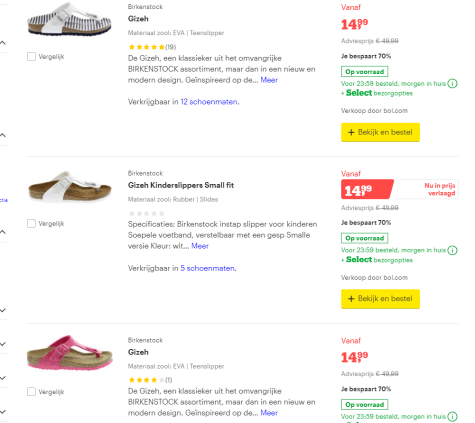Click info icon beside first product delivery text
This screenshot has width=475, height=423.
tap(452, 83)
